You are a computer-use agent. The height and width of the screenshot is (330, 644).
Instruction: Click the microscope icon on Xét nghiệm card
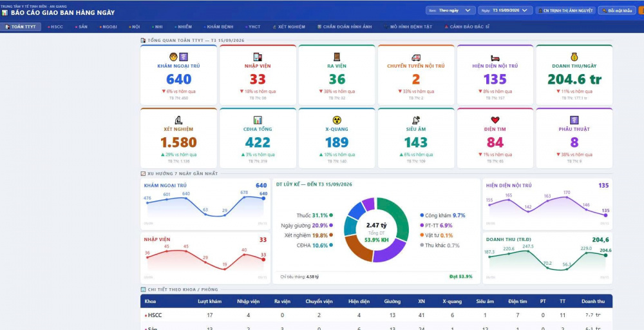pyautogui.click(x=178, y=120)
